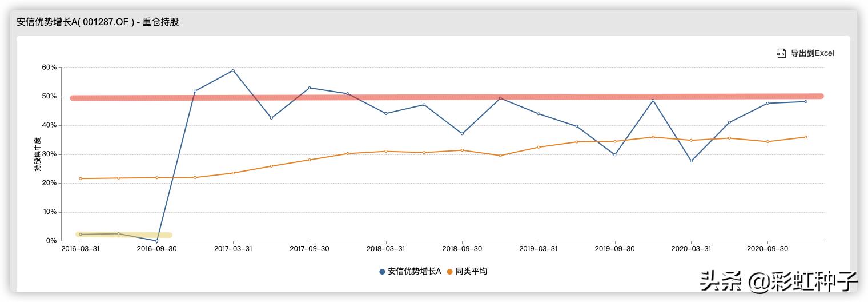Click the 导出到Excel text link
868x302 pixels.
tap(812, 53)
